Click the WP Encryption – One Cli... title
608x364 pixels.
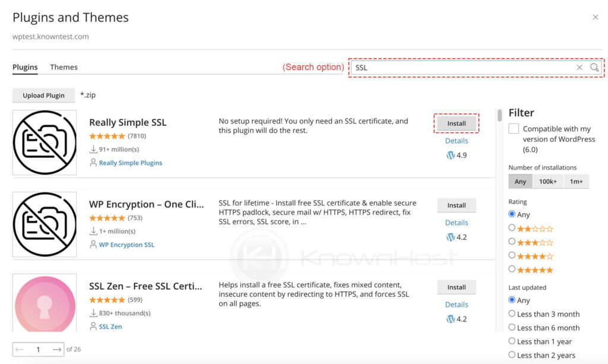(147, 204)
